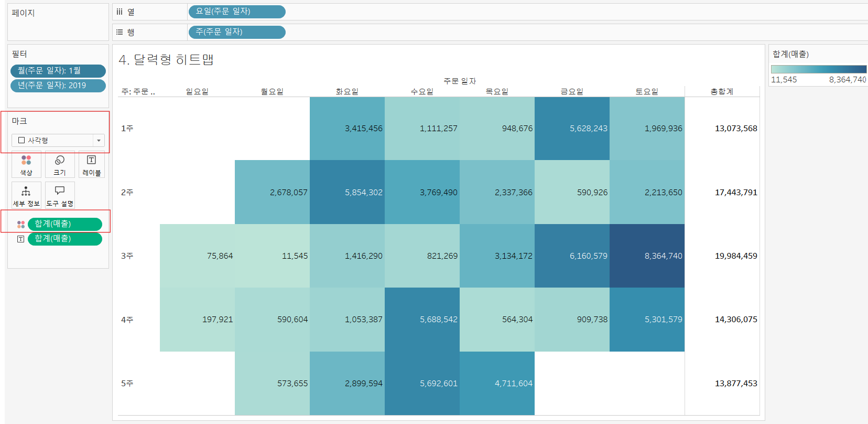Click the rows shelf icon next to 행
Screen dimensions: 868x424
[120, 32]
